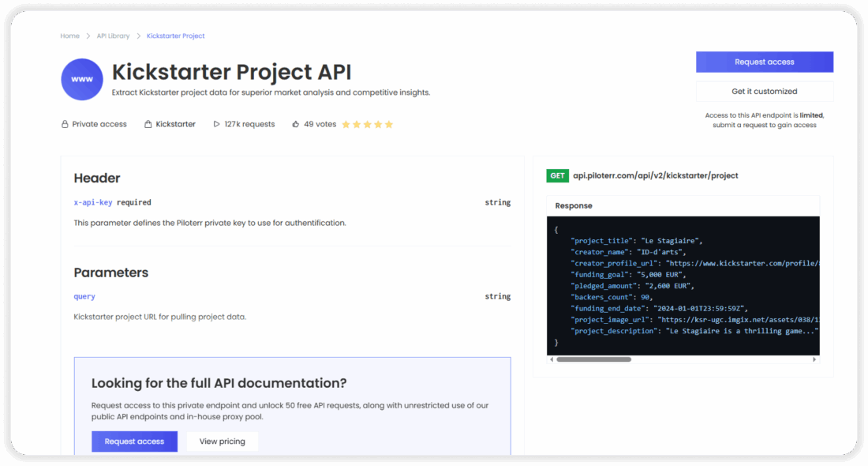This screenshot has width=868, height=466.
Task: Click the "project_description" line in response
Action: coord(694,332)
